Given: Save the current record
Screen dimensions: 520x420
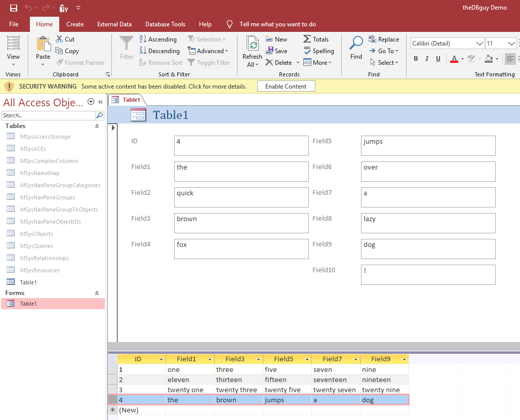Looking at the screenshot, I should (x=276, y=51).
